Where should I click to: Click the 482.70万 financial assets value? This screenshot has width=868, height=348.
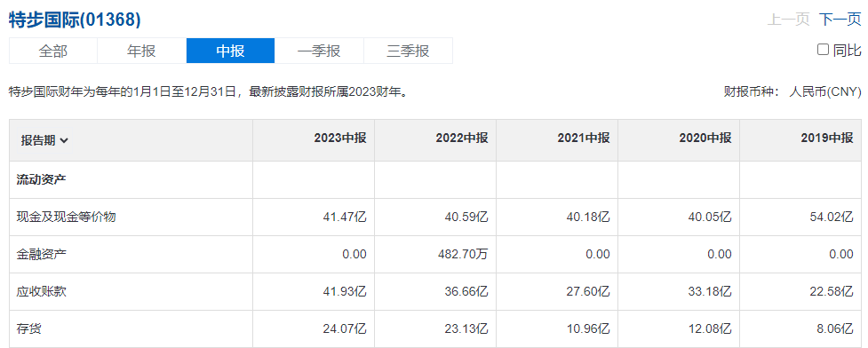(x=464, y=254)
